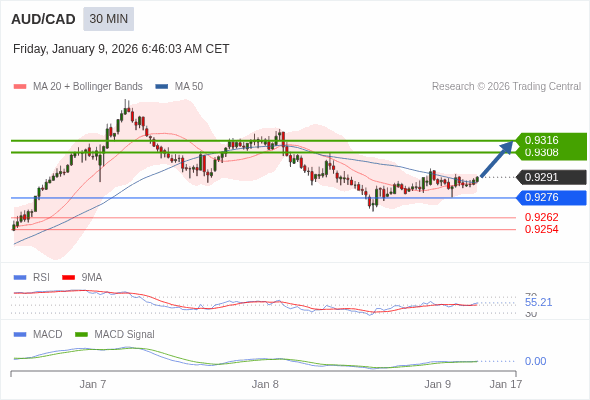The height and width of the screenshot is (400, 590).
Task: Click the pink MA 20 legend swatch
Action: [x=20, y=87]
